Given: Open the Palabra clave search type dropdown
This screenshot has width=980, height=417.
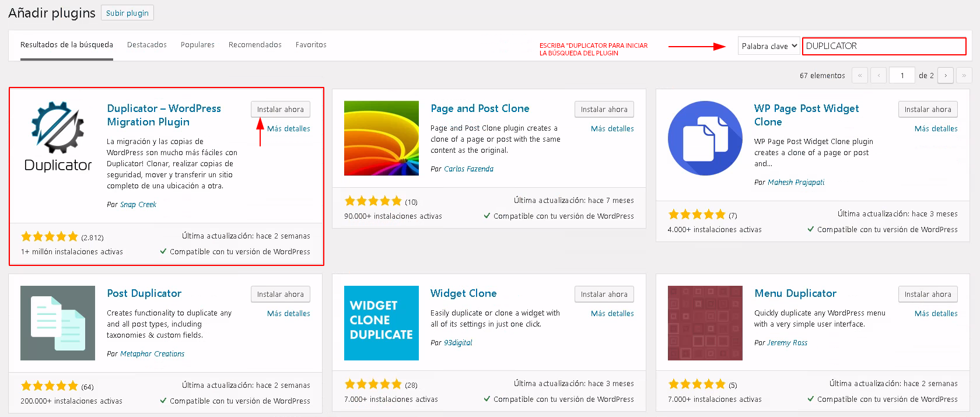Looking at the screenshot, I should tap(769, 46).
